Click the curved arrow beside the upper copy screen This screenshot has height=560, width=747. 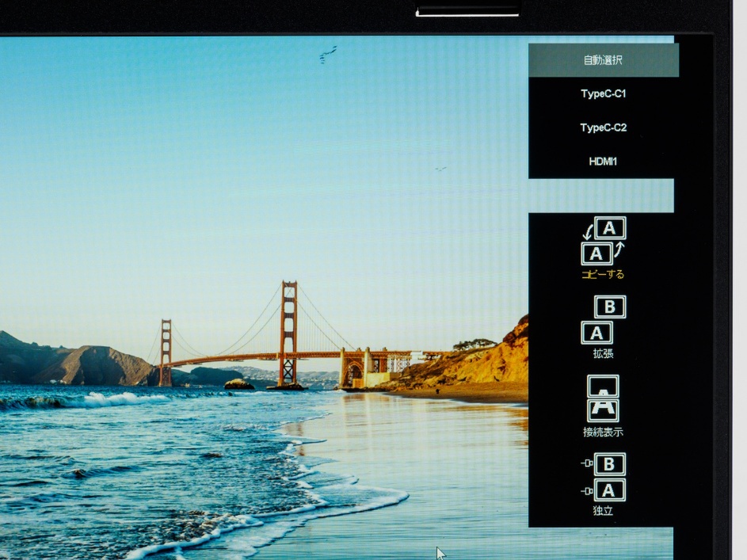click(586, 232)
